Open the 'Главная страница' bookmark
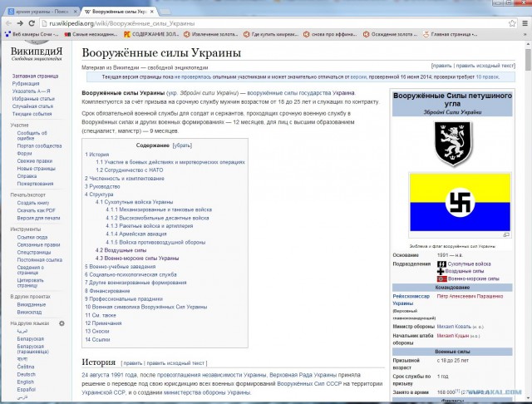This screenshot has height=404, width=532. click(451, 34)
